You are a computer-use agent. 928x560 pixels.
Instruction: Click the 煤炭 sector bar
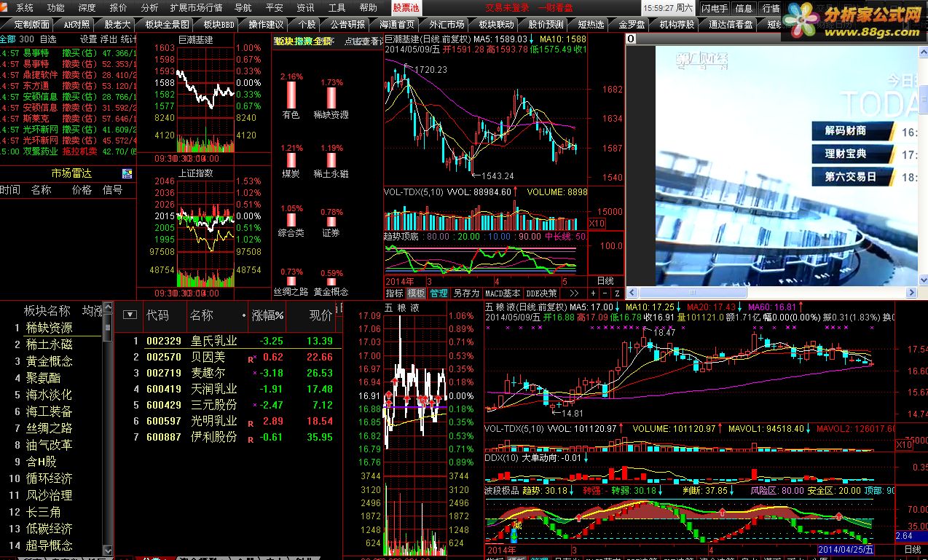point(291,160)
